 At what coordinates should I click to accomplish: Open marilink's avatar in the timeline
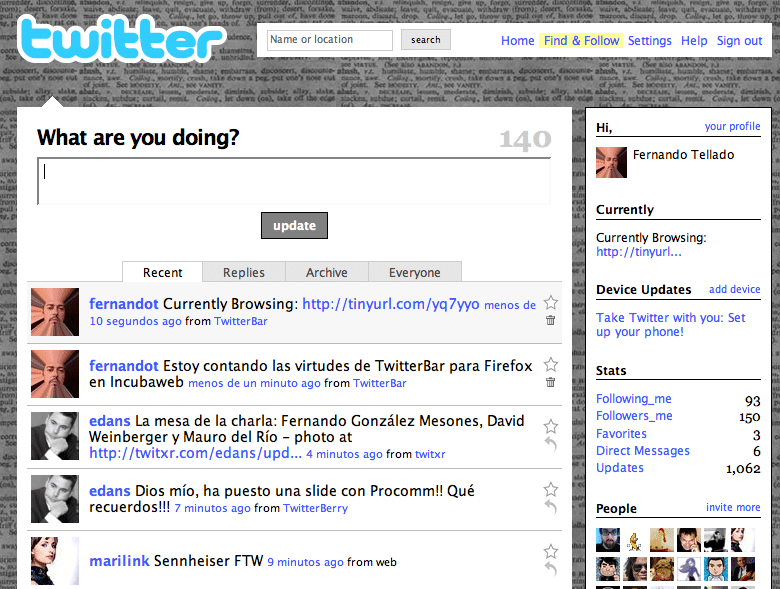coord(55,560)
